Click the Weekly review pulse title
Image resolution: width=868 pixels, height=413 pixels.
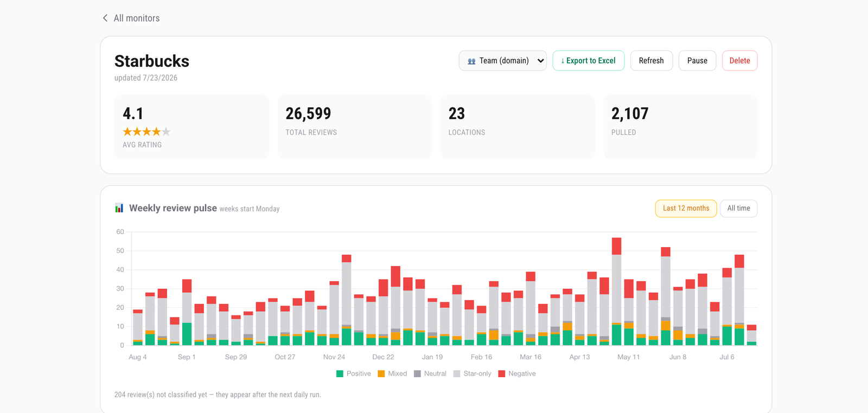[x=173, y=208]
